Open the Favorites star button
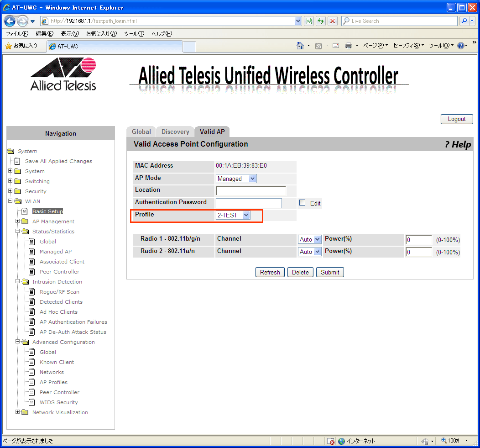Image resolution: width=480 pixels, height=448 pixels. coord(21,46)
